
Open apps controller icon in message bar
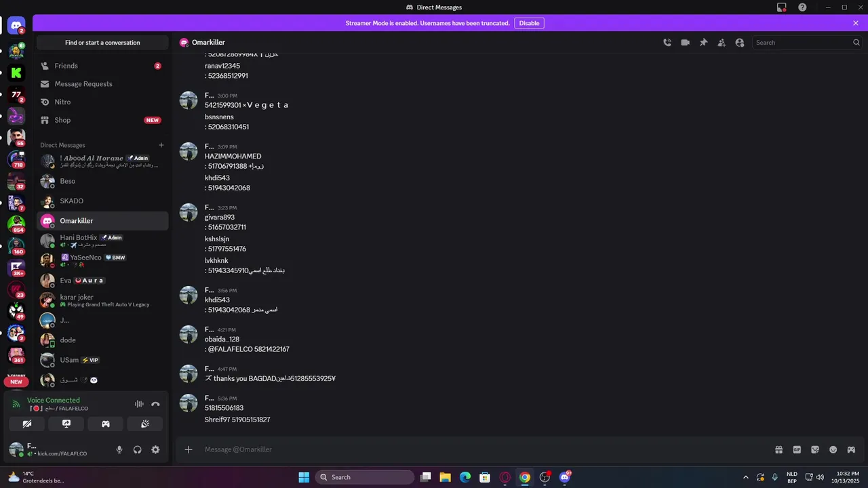(x=851, y=449)
